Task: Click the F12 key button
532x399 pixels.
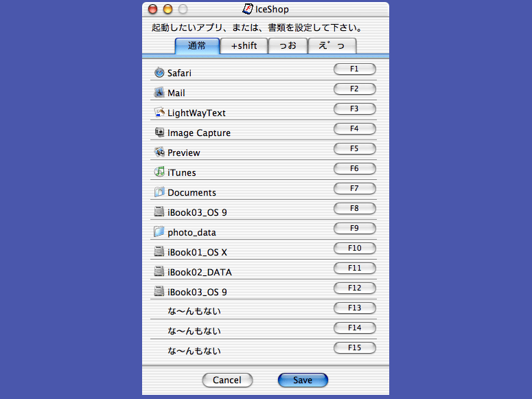Action: (355, 288)
